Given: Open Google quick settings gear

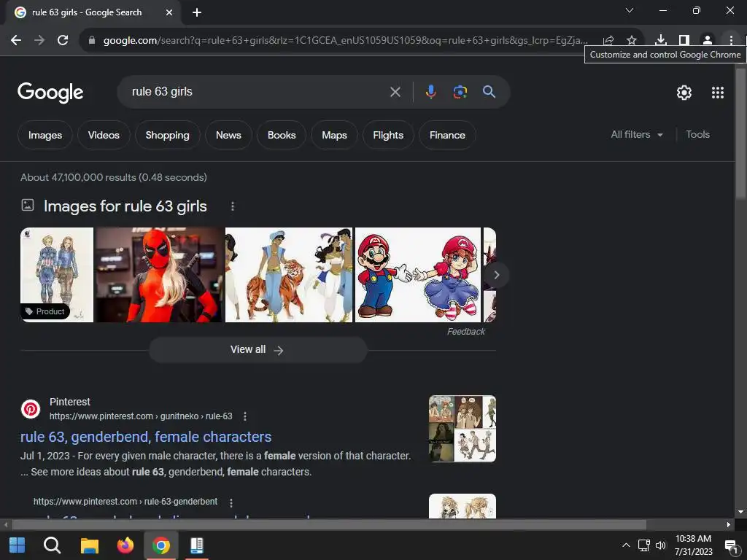Looking at the screenshot, I should pyautogui.click(x=684, y=93).
